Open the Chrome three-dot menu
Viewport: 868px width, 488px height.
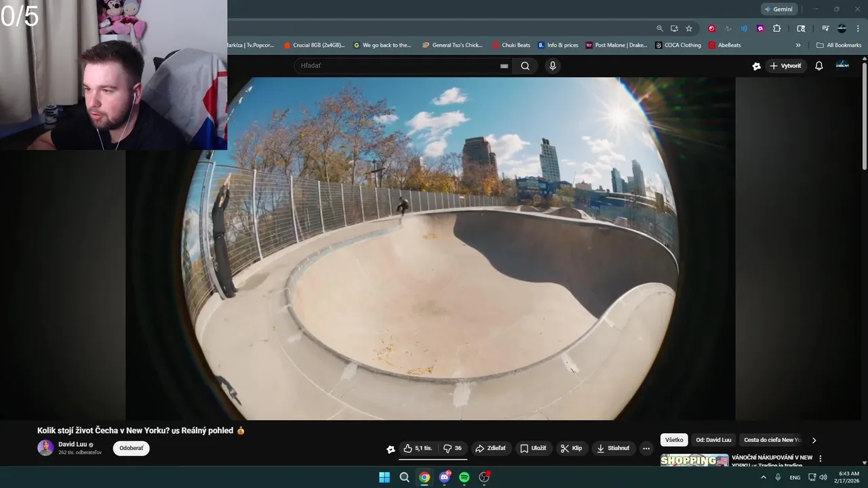(x=858, y=28)
